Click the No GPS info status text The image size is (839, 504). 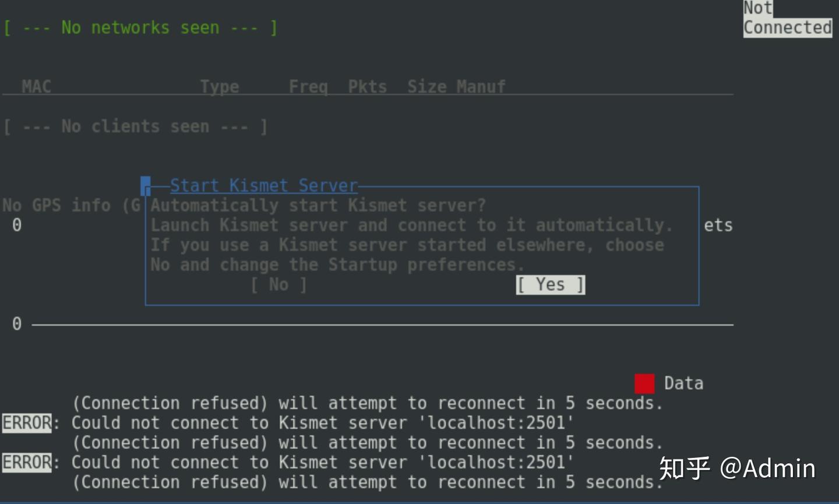click(x=71, y=205)
